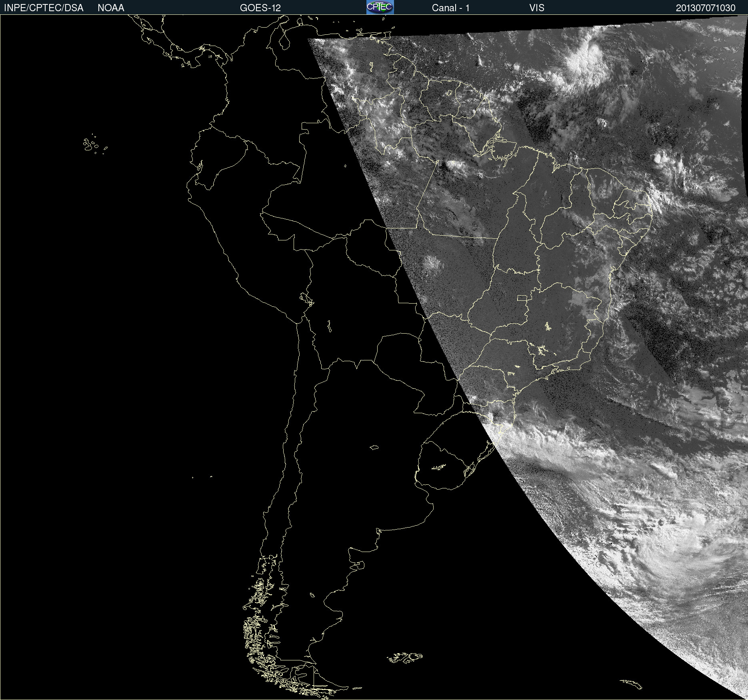Image resolution: width=748 pixels, height=700 pixels.
Task: Click the VIS channel label
Action: click(537, 8)
